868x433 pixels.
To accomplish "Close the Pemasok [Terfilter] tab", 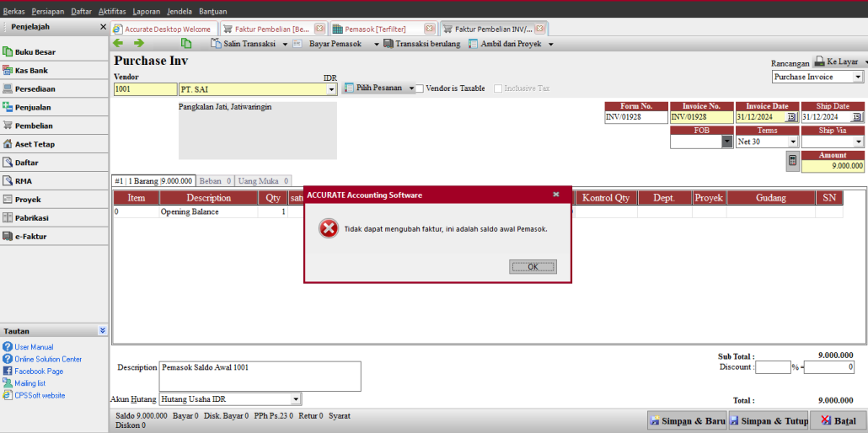I will point(430,29).
